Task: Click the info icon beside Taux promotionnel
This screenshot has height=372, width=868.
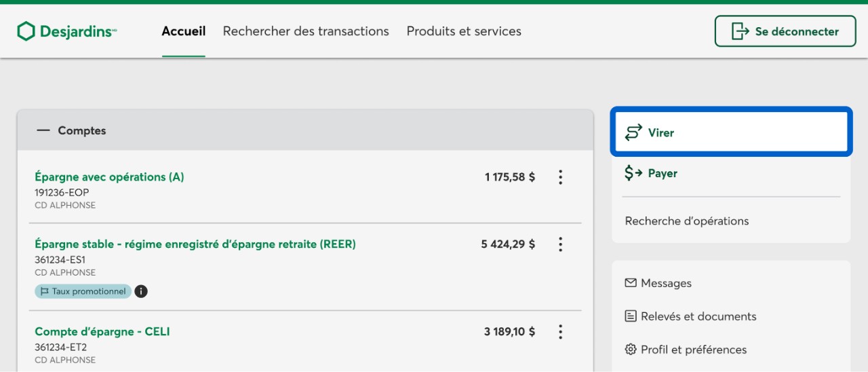Action: coord(141,291)
